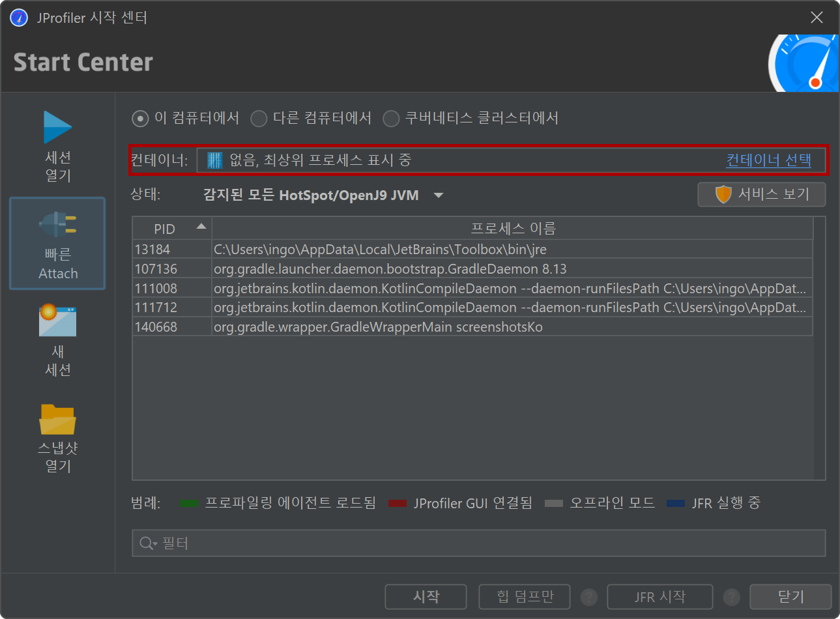840x619 pixels.
Task: Click the 필터 search input field
Action: (479, 543)
